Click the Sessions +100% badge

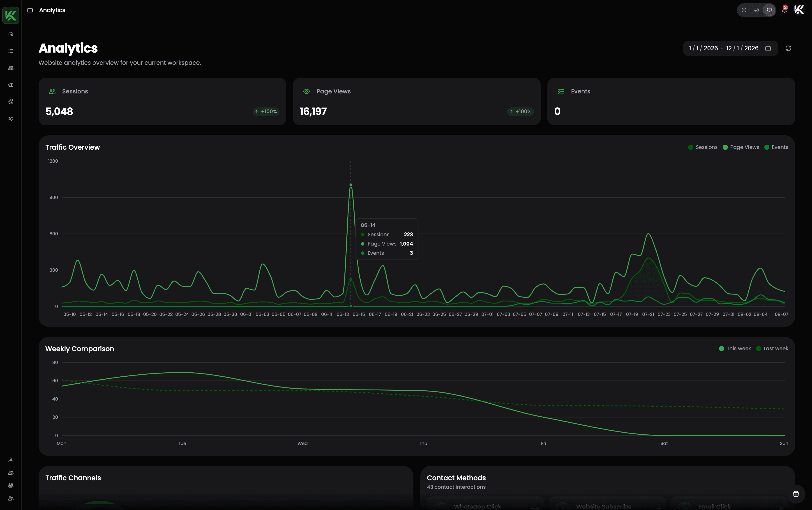(266, 112)
